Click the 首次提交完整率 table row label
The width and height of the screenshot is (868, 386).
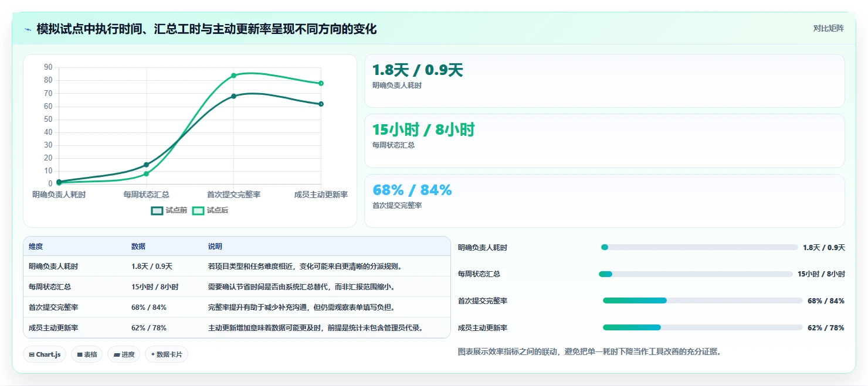(x=53, y=308)
